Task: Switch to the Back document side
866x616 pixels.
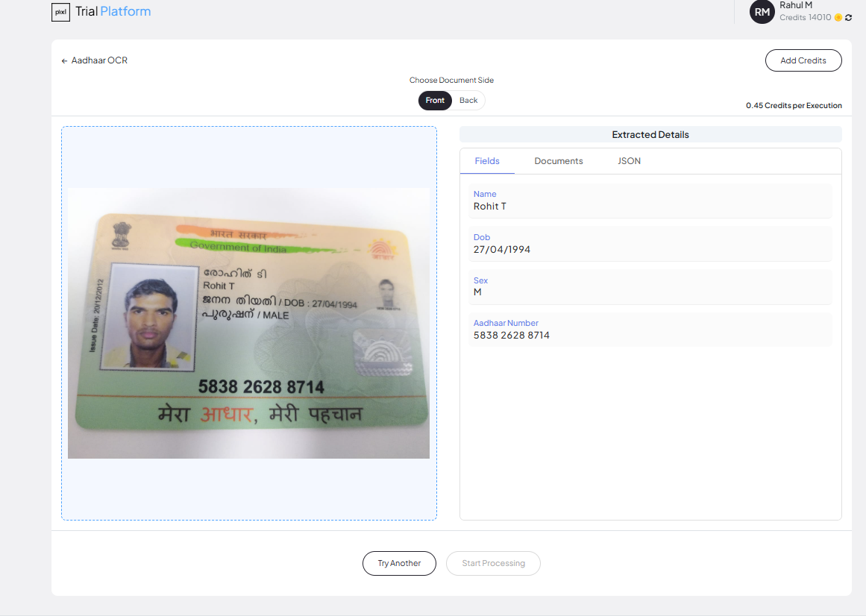Action: (x=468, y=100)
